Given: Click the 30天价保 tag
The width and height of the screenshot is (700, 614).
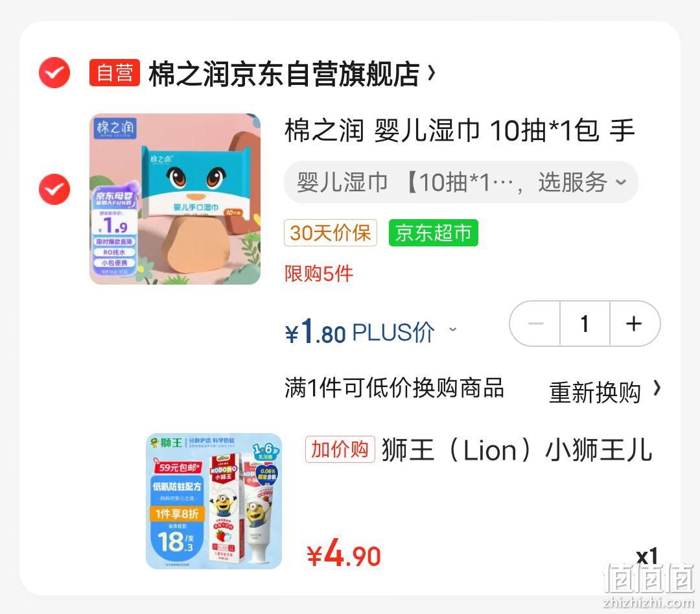Looking at the screenshot, I should (x=331, y=233).
